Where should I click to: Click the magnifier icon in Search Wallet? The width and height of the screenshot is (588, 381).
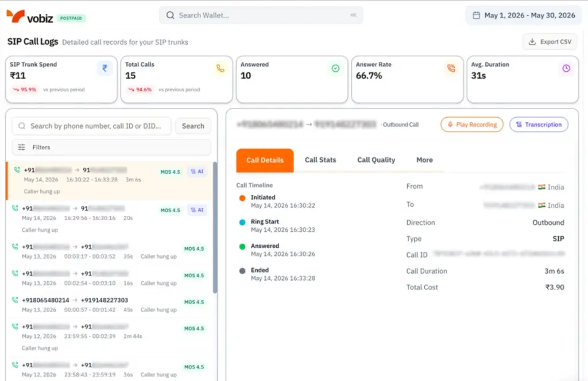(170, 15)
